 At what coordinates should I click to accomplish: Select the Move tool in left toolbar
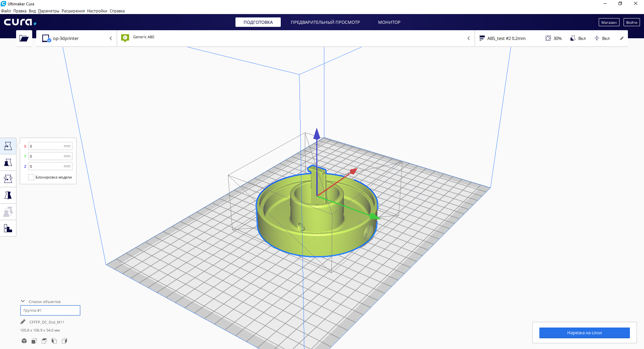click(8, 146)
